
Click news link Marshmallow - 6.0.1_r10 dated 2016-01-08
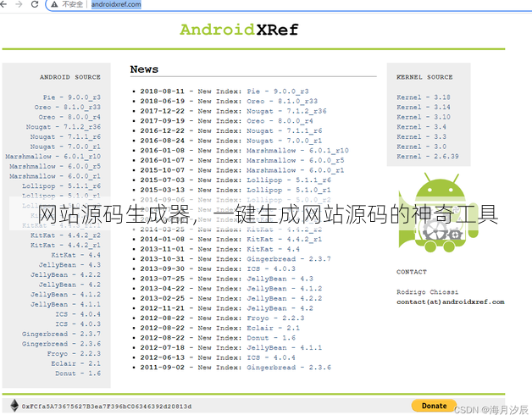click(297, 150)
